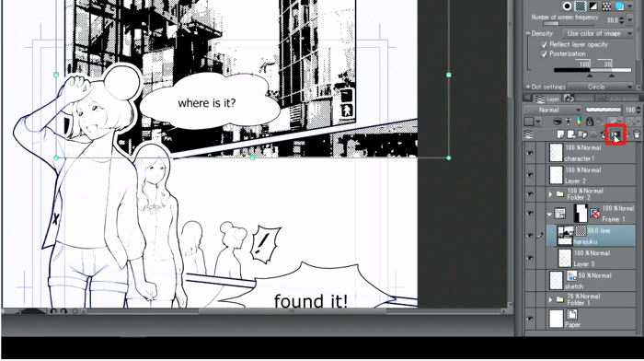This screenshot has height=361, width=644.
Task: Click Frame 1 ruler icon with red X
Action: 594,213
